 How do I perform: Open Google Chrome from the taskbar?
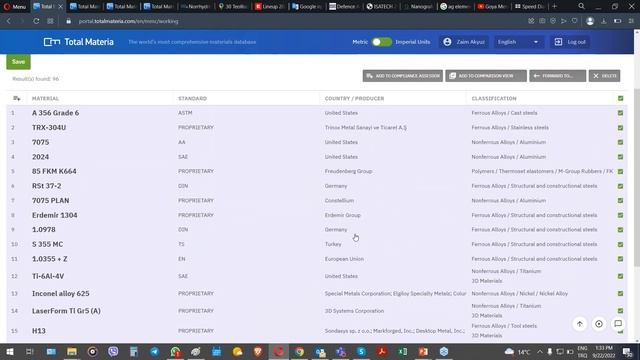coord(299,351)
